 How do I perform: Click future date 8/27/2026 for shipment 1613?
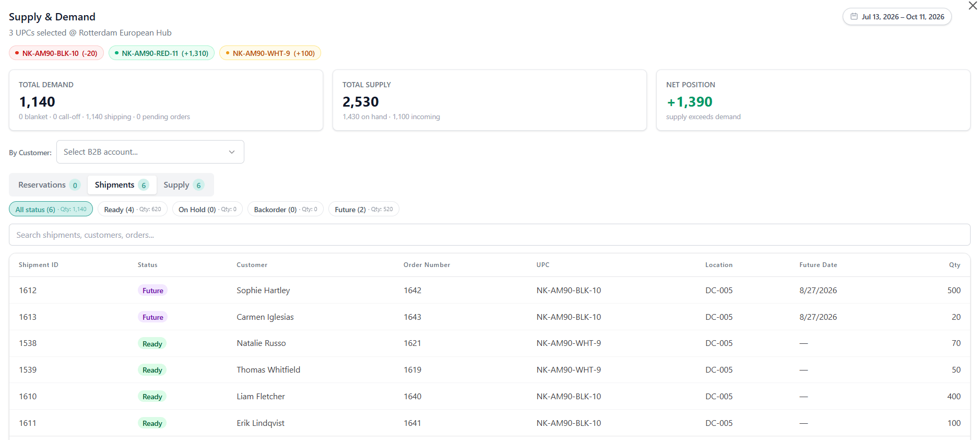[818, 317]
